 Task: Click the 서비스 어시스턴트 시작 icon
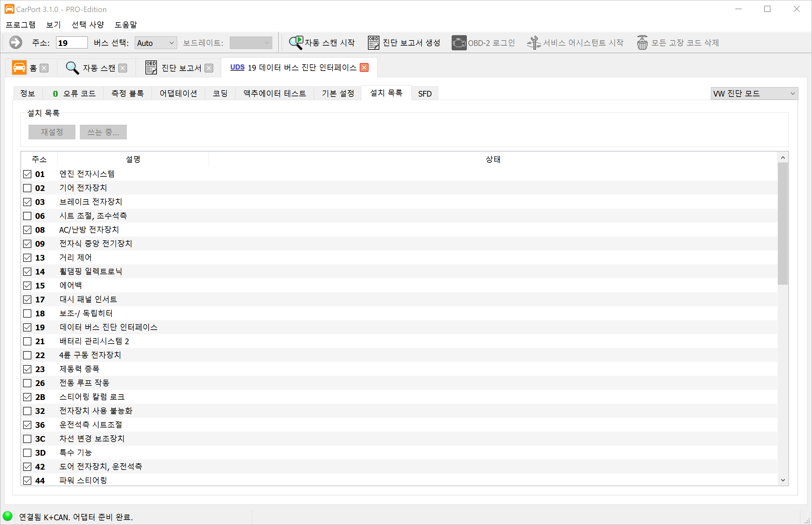click(x=534, y=43)
